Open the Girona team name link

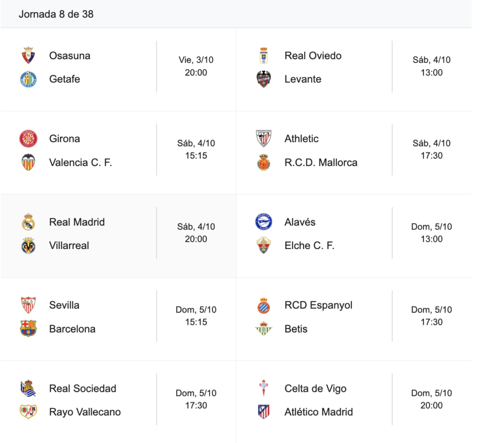coord(64,139)
